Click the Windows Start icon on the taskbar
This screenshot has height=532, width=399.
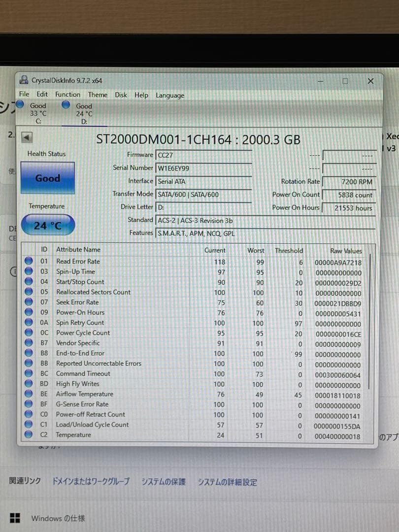click(x=15, y=518)
